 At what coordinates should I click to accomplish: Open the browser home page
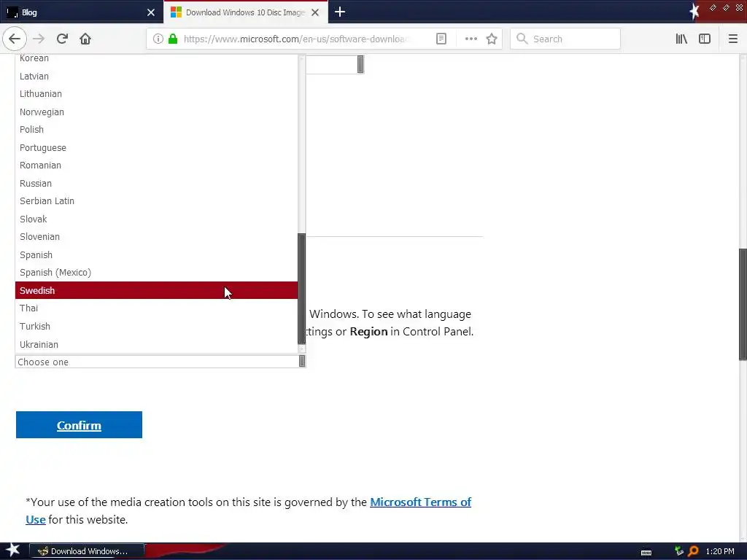[85, 39]
